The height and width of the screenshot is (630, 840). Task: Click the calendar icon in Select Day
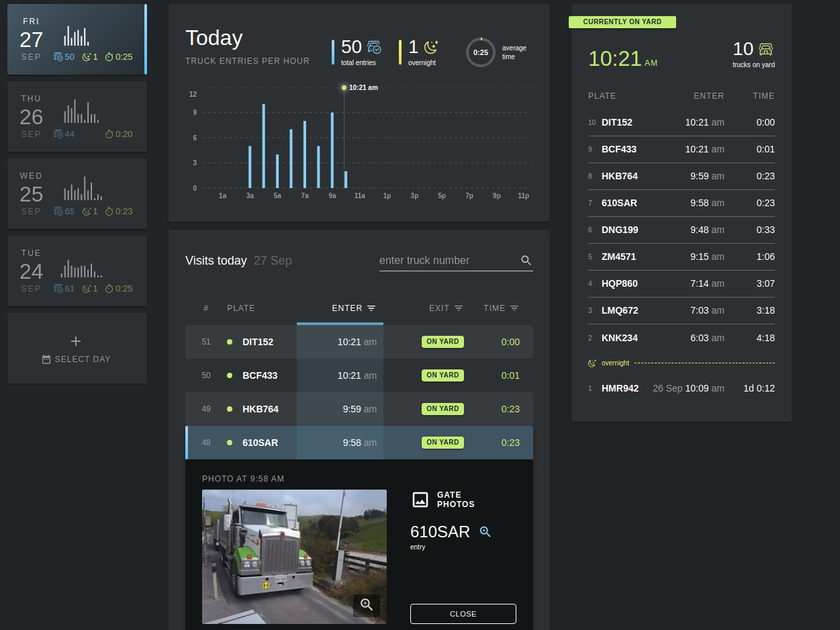[x=46, y=359]
